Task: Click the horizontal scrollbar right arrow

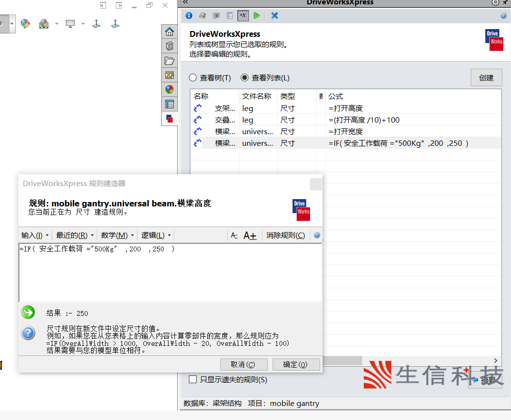Action: point(496,360)
